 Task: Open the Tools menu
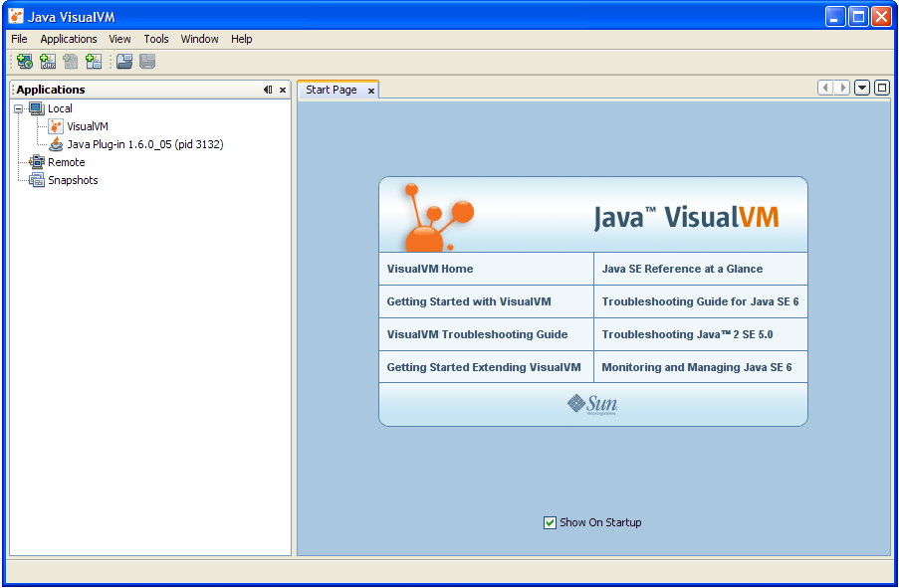pos(155,39)
